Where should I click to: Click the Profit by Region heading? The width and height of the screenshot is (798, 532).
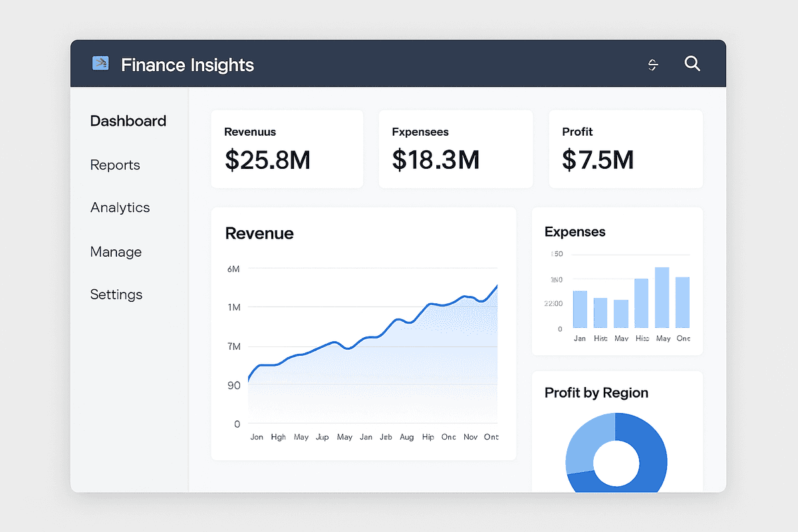596,393
